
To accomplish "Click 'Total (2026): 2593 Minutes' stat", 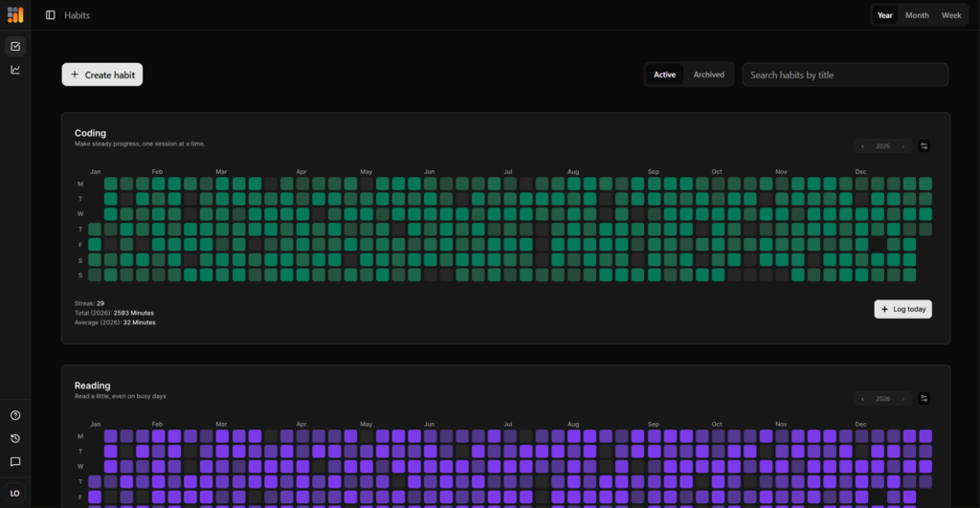I will (x=114, y=313).
